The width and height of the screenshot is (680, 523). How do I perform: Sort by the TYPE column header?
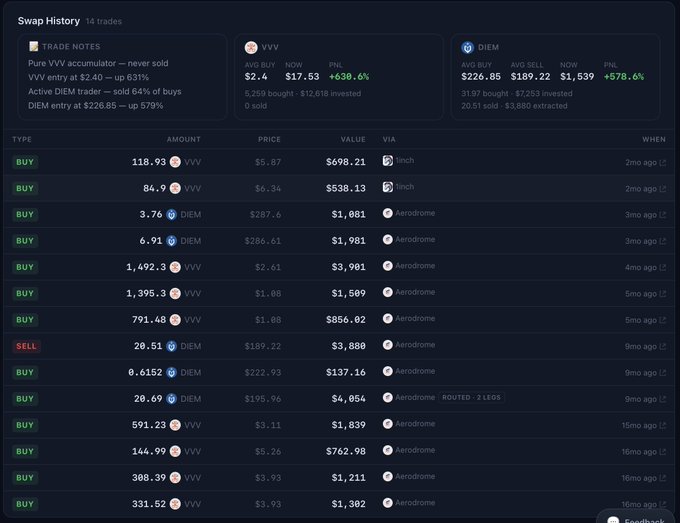(x=22, y=139)
